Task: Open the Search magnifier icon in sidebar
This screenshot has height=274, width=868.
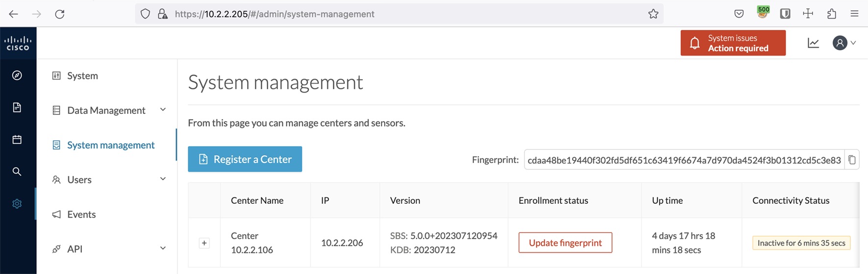Action: point(17,171)
